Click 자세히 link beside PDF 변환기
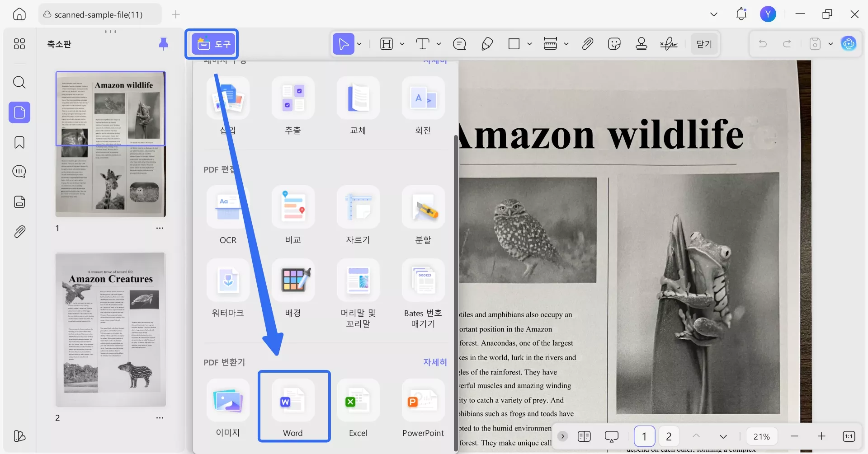This screenshot has width=868, height=454. pyautogui.click(x=435, y=362)
